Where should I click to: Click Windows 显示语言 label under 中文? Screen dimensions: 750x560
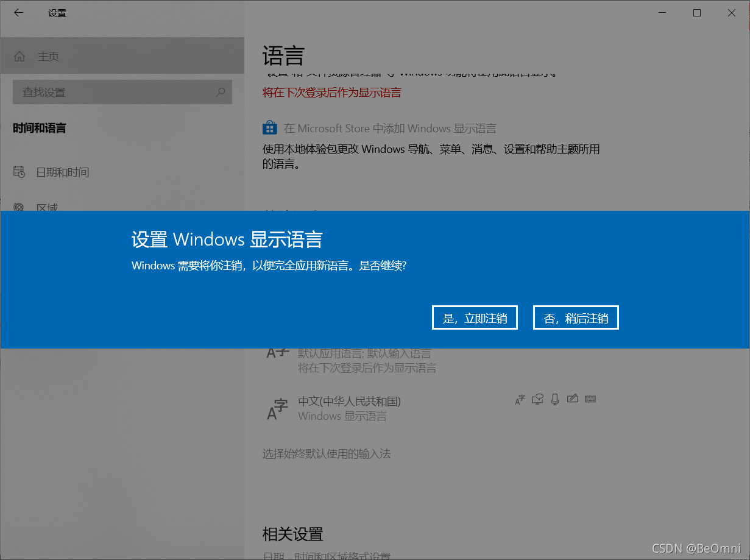342,416
